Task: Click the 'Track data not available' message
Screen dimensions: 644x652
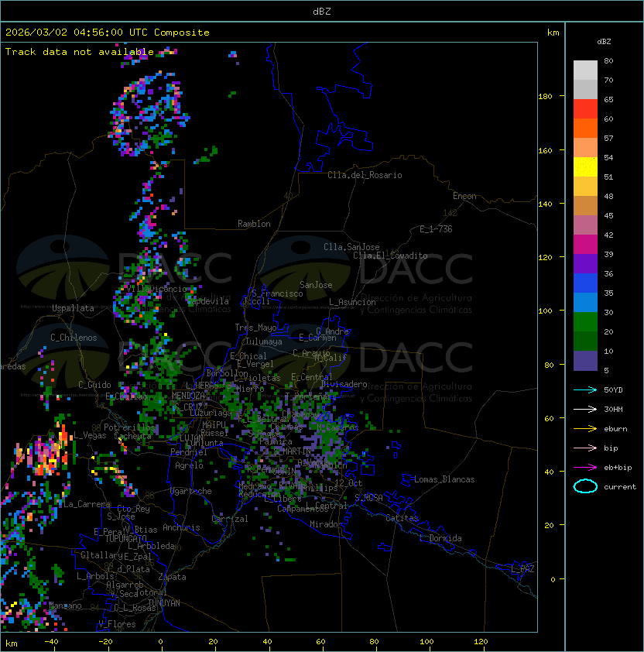Action: (x=80, y=52)
